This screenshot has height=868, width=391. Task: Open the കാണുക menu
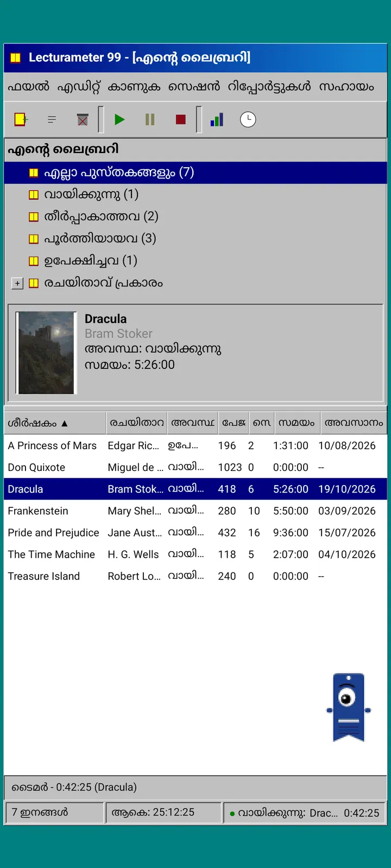(134, 87)
